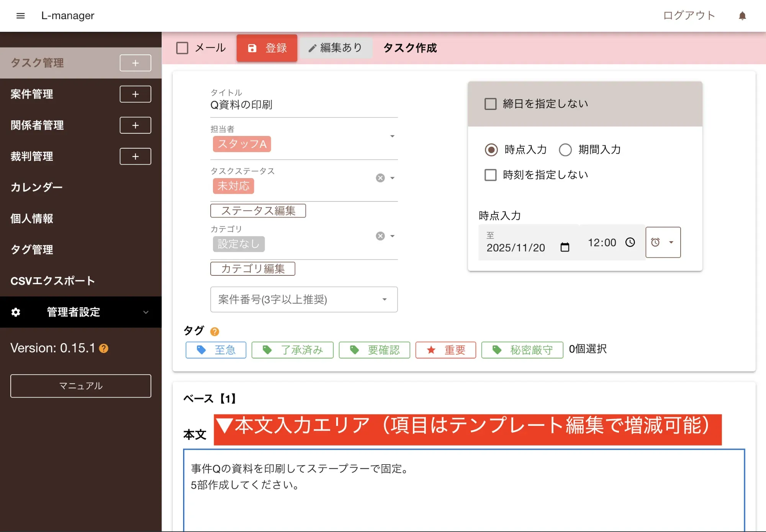The width and height of the screenshot is (766, 532).
Task: Open the 担当者 dropdown arrow
Action: (392, 136)
